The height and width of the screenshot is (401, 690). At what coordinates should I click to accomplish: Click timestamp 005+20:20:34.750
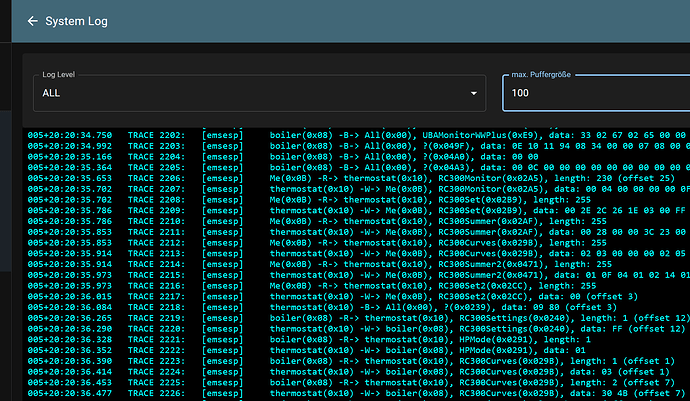click(x=70, y=135)
